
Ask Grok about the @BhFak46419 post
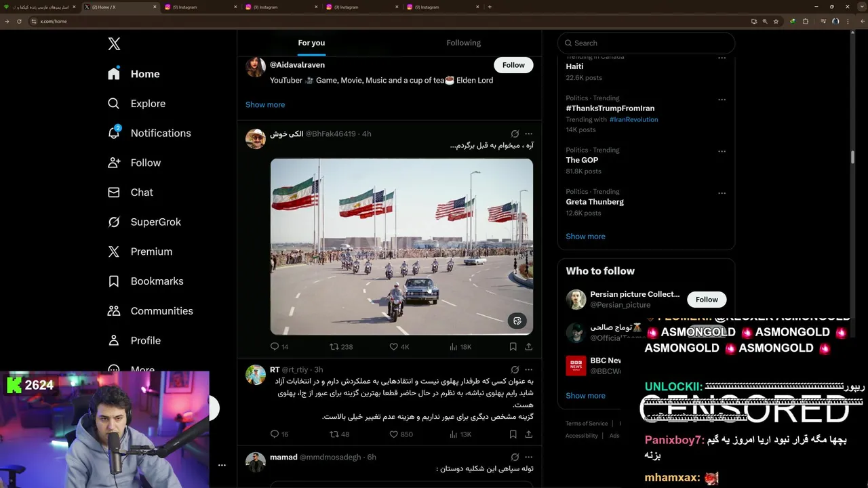(x=515, y=134)
